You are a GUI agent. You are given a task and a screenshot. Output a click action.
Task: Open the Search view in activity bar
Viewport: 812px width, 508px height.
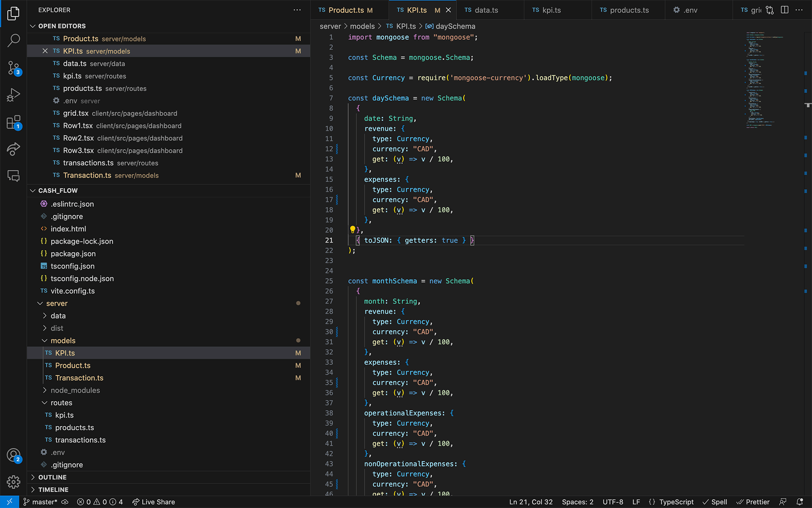(x=14, y=41)
